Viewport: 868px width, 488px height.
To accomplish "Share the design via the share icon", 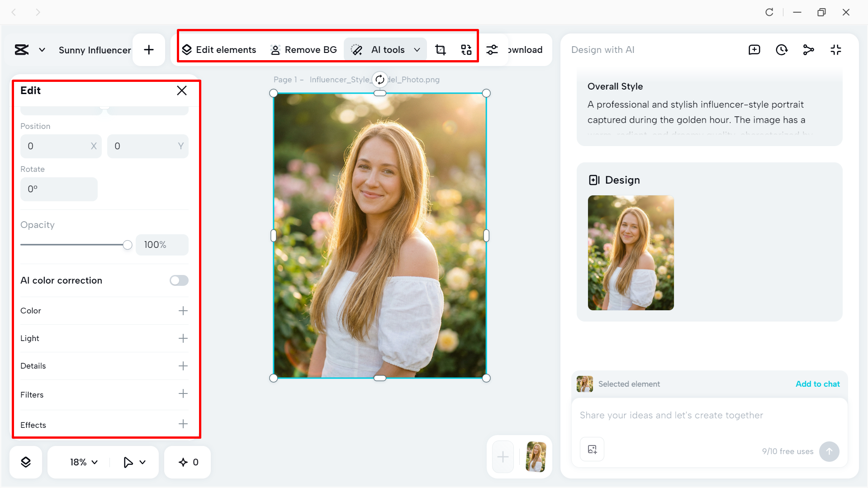I will (x=808, y=50).
